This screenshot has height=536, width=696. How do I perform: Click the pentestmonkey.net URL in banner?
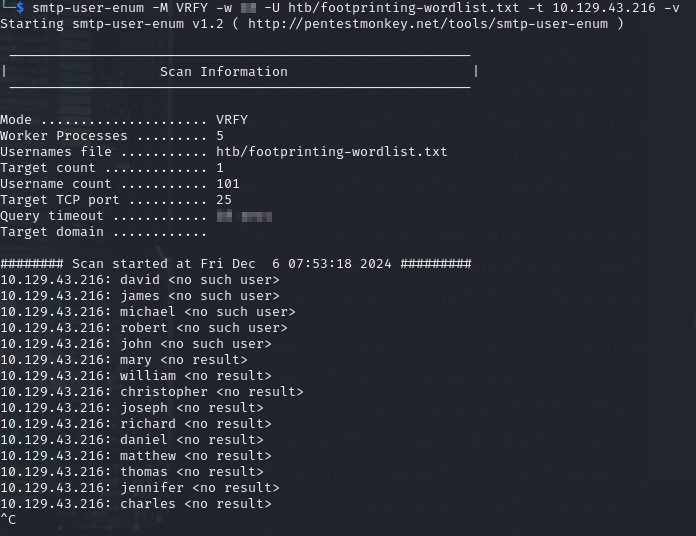428,24
